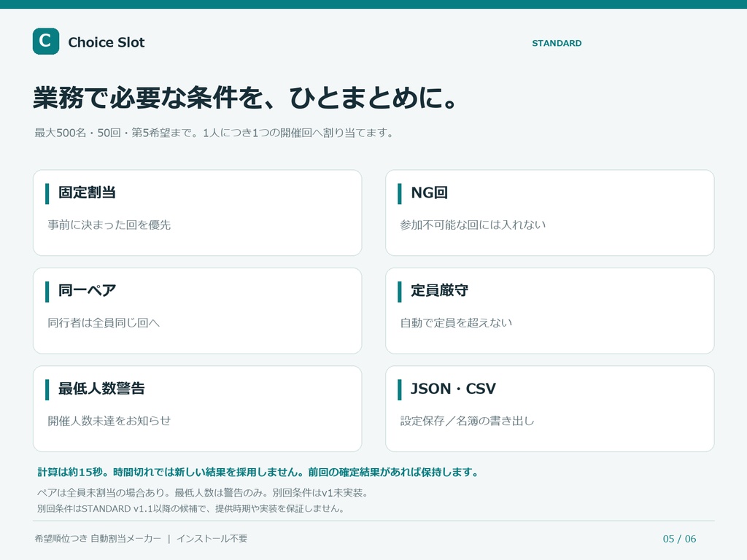
Task: Select the 定員厳守 card heading
Action: (x=439, y=290)
